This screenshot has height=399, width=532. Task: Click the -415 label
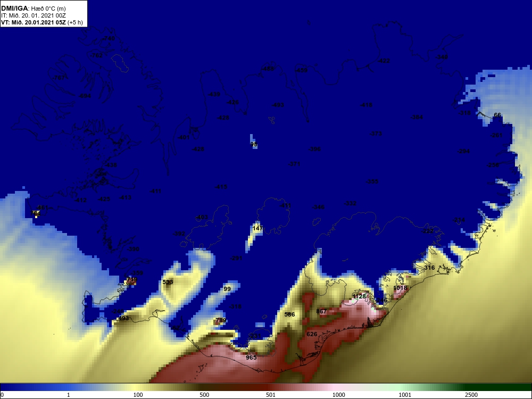[x=221, y=187]
